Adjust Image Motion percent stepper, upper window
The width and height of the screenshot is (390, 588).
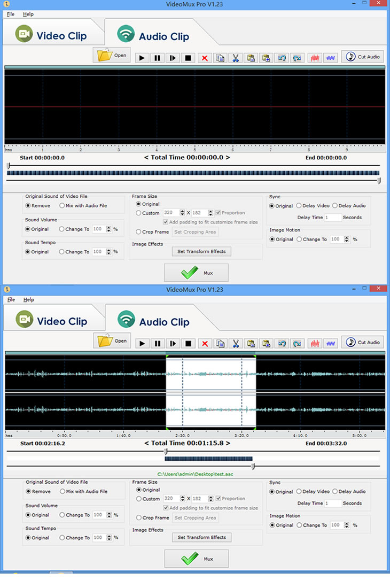pos(347,239)
